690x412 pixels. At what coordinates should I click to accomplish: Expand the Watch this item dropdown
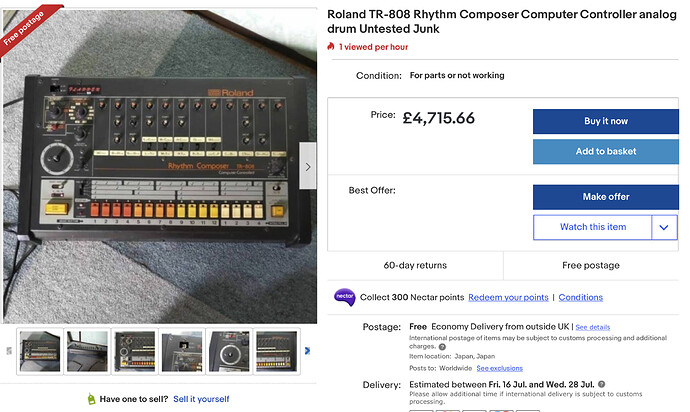tap(664, 227)
